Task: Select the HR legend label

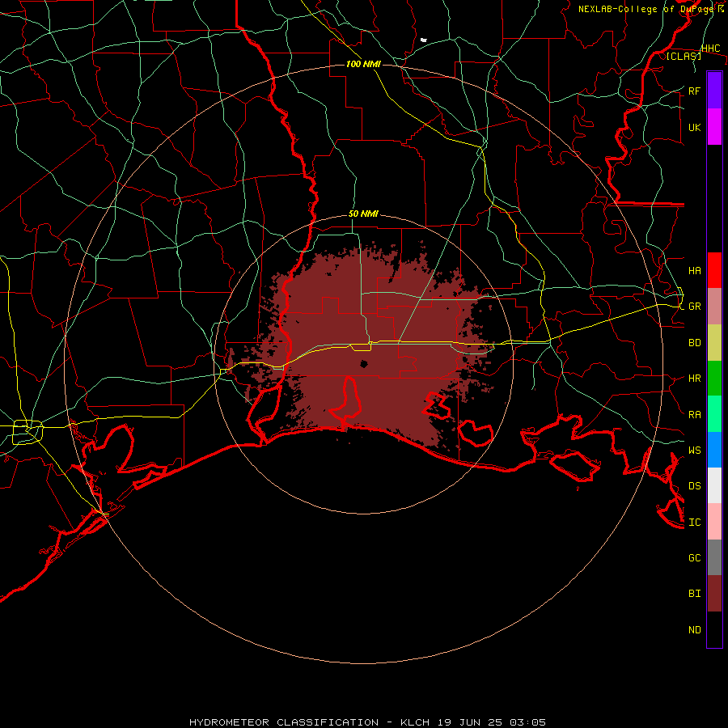Action: pos(694,379)
